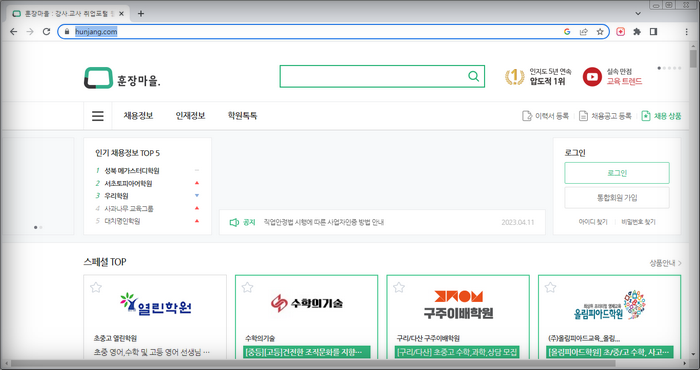This screenshot has height=370, width=700.
Task: Click the horizontal scrollbar thumb
Action: (313, 364)
